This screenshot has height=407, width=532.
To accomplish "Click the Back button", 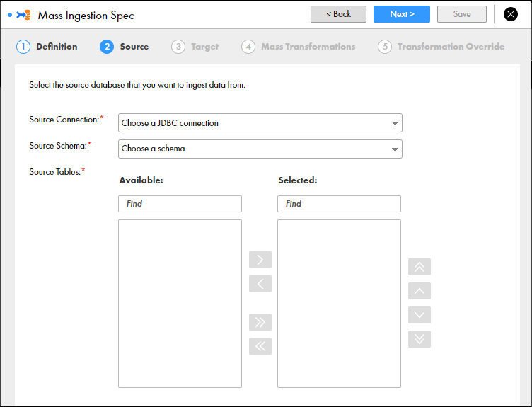I will [338, 14].
